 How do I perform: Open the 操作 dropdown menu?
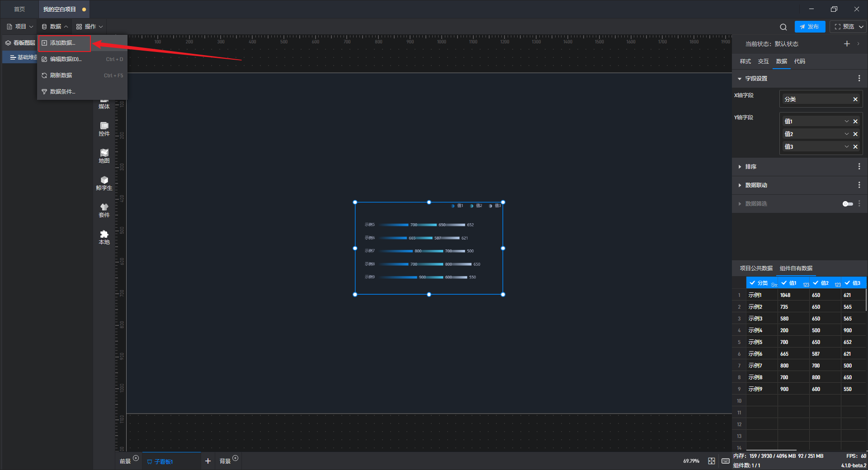(x=90, y=27)
